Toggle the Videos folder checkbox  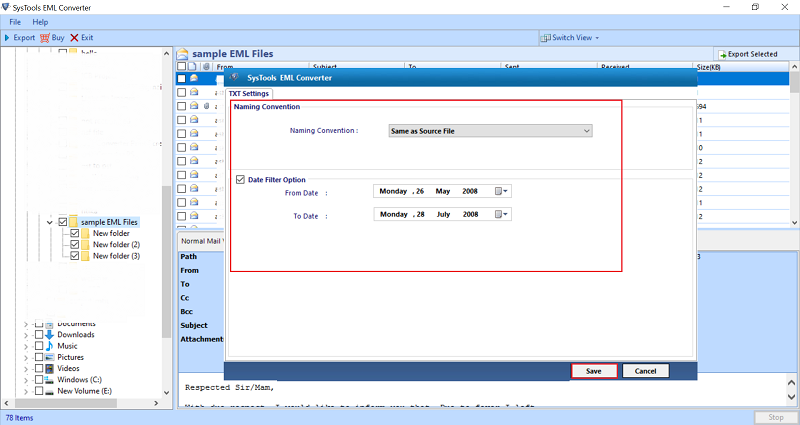click(39, 369)
